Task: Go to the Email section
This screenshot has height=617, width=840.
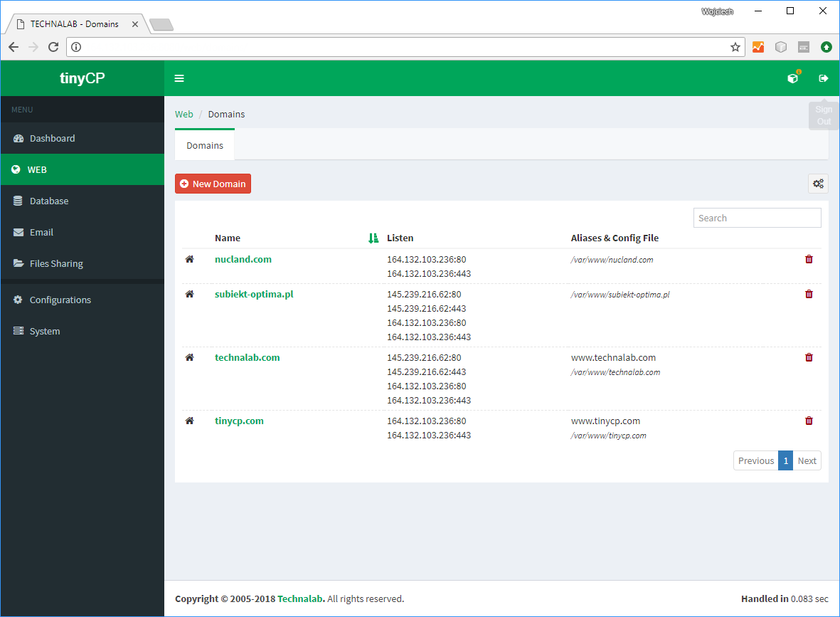Action: [x=83, y=232]
